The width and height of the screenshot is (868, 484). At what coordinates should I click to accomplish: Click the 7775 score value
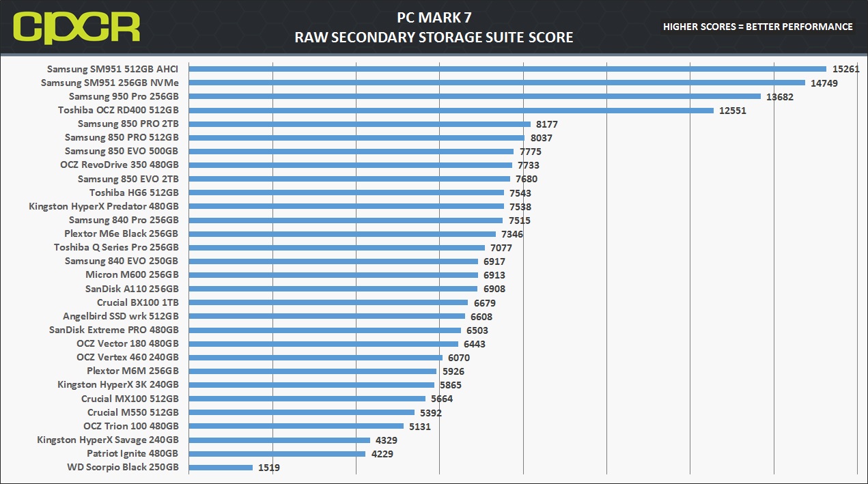[531, 152]
